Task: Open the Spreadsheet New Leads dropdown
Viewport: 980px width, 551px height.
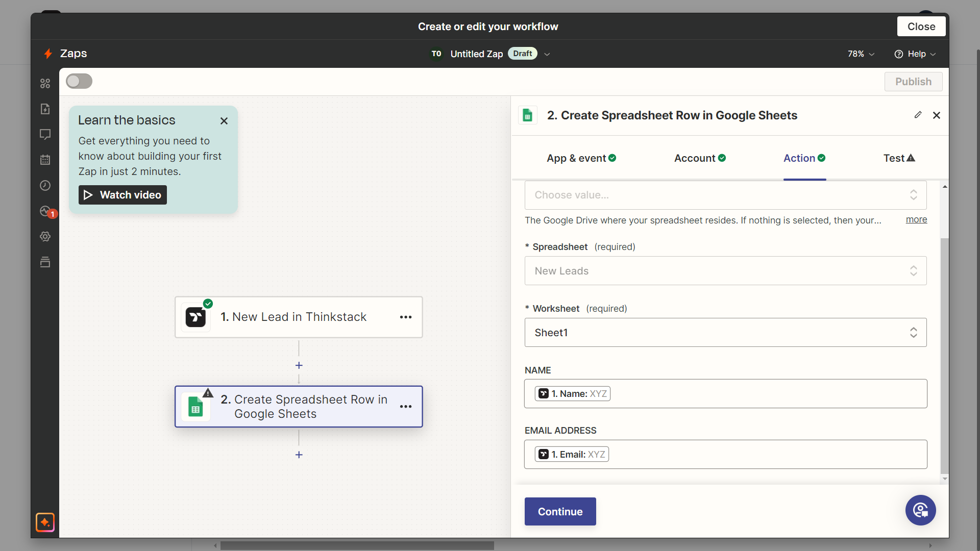Action: (725, 271)
